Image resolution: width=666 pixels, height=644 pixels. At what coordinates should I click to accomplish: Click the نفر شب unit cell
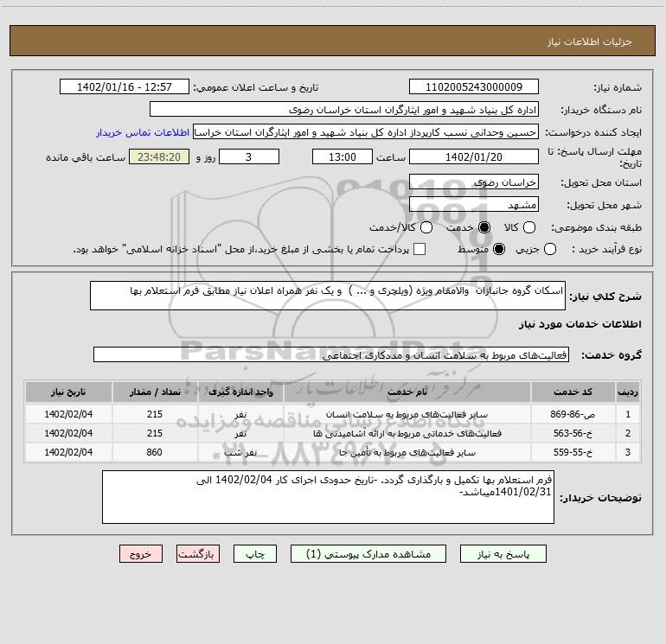[x=240, y=453]
